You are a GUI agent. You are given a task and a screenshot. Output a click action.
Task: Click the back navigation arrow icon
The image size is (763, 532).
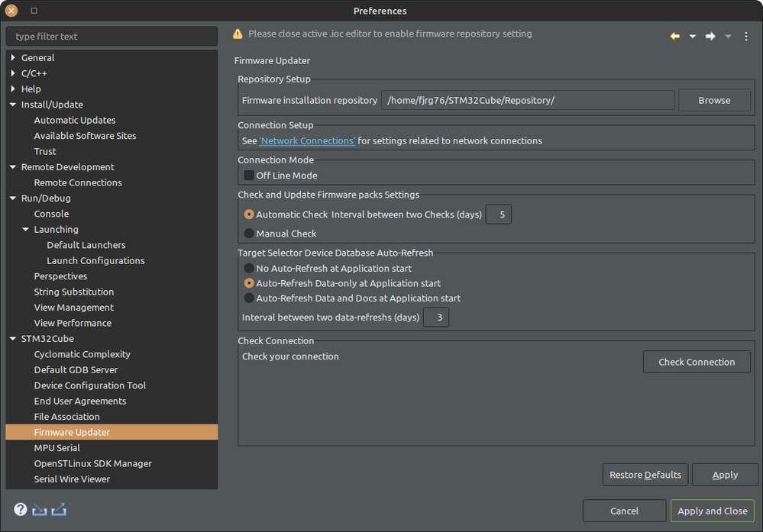674,37
